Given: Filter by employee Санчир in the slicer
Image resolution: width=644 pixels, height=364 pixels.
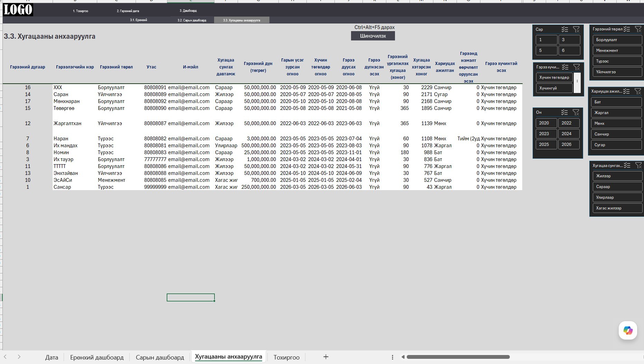Looking at the screenshot, I should [x=617, y=134].
